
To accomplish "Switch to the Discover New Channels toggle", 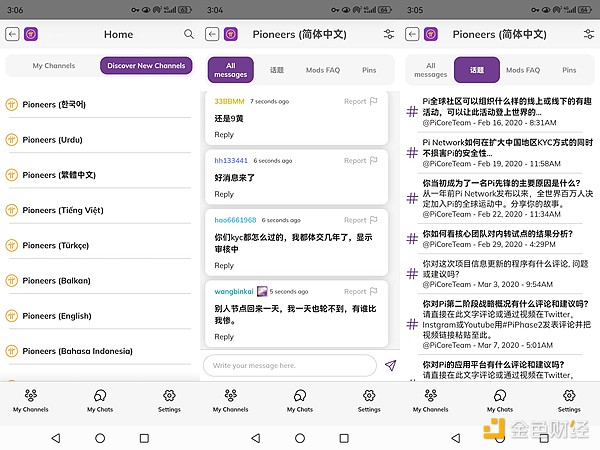I will pos(147,66).
